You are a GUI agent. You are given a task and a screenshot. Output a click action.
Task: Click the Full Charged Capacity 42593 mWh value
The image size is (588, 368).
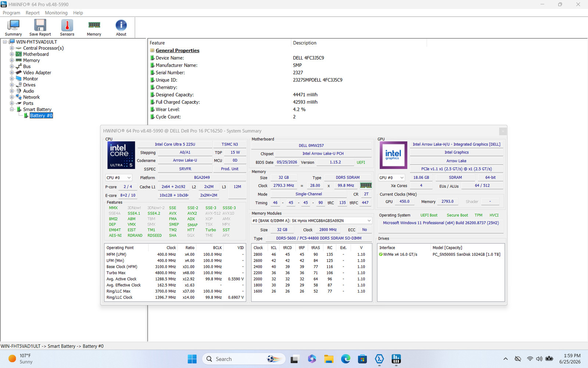(305, 102)
